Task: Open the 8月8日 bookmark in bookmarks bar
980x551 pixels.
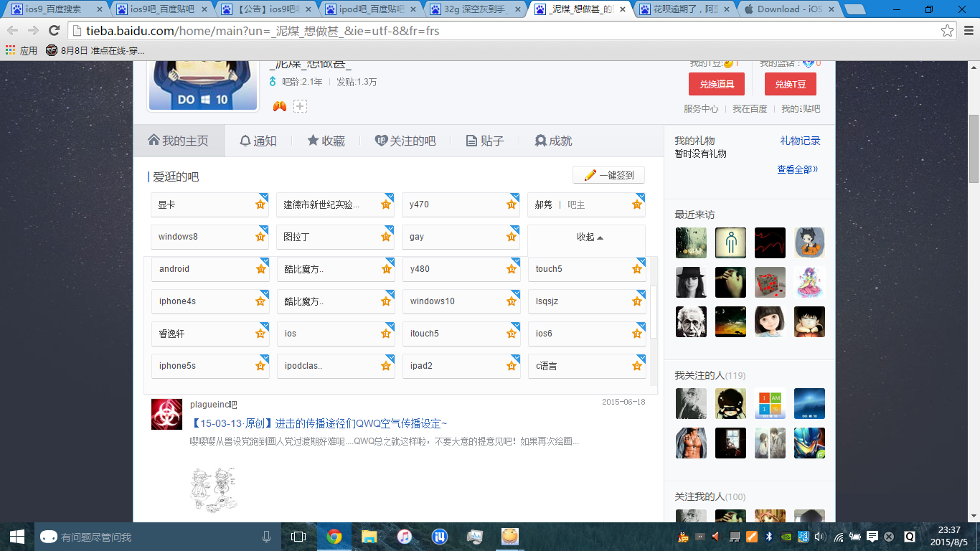Action: click(x=95, y=51)
